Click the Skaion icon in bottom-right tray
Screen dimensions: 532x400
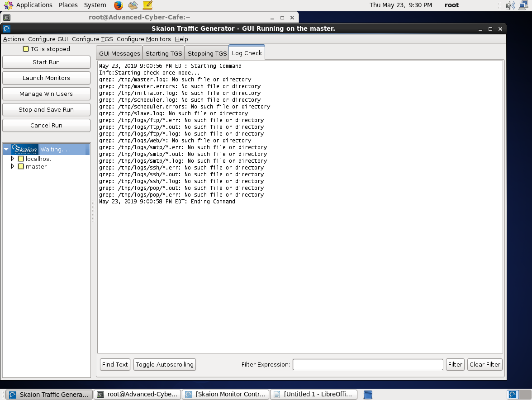click(x=512, y=395)
